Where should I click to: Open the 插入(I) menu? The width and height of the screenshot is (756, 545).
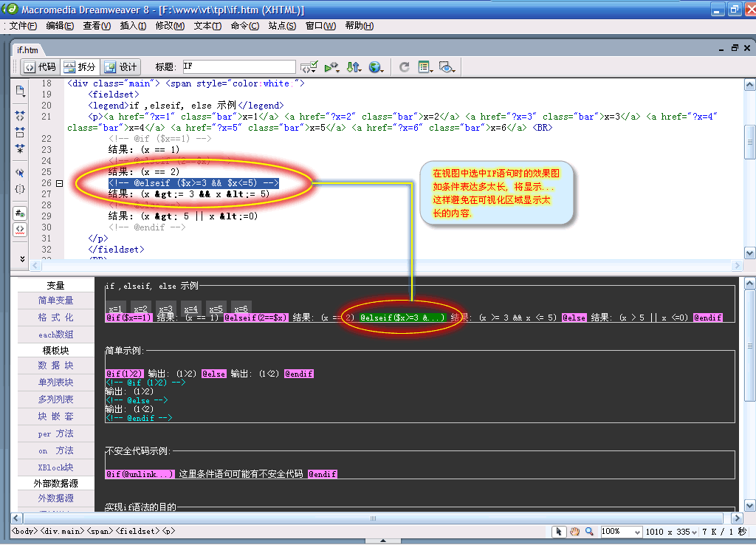click(133, 26)
